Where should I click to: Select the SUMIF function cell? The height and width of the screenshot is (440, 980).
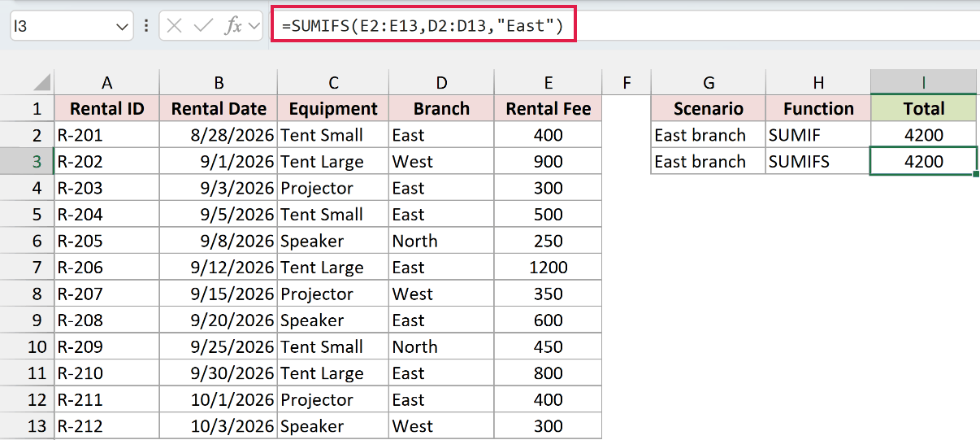pos(818,135)
